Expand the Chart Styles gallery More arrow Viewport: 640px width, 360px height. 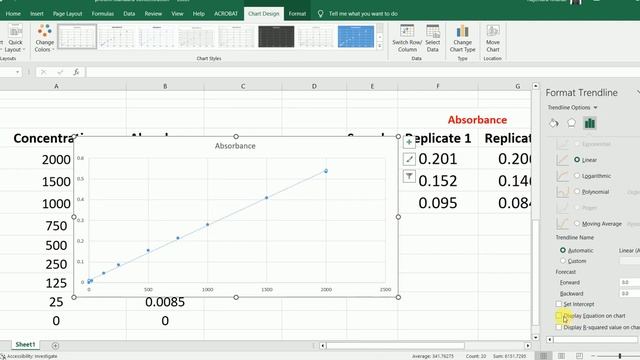tap(380, 46)
